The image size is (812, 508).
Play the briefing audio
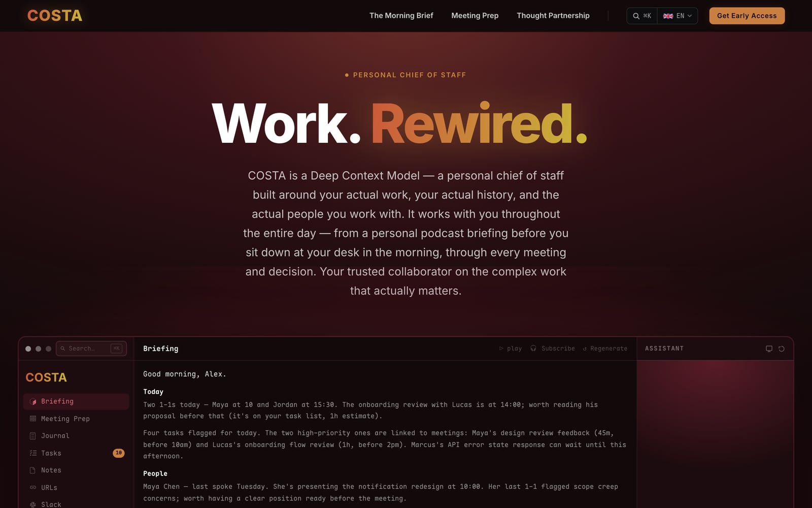point(511,348)
